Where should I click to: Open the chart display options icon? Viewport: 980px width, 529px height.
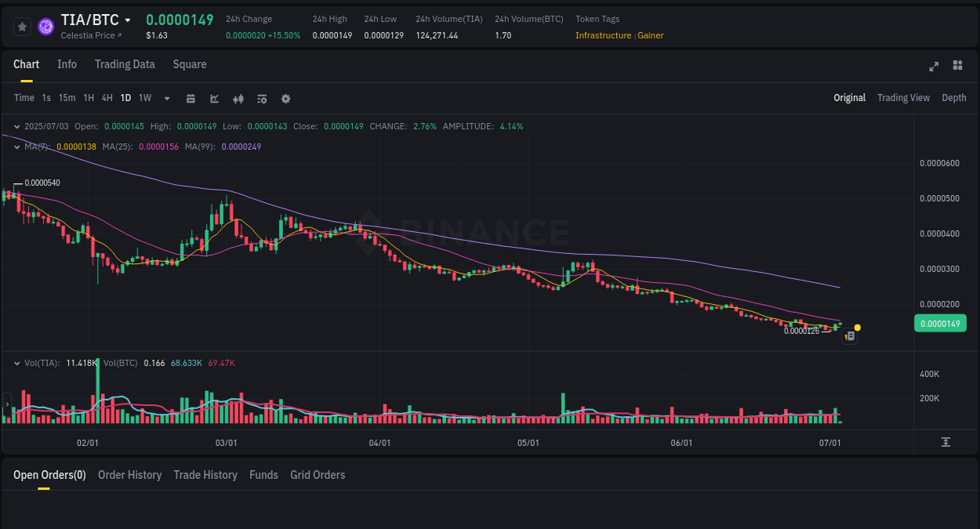click(x=262, y=98)
